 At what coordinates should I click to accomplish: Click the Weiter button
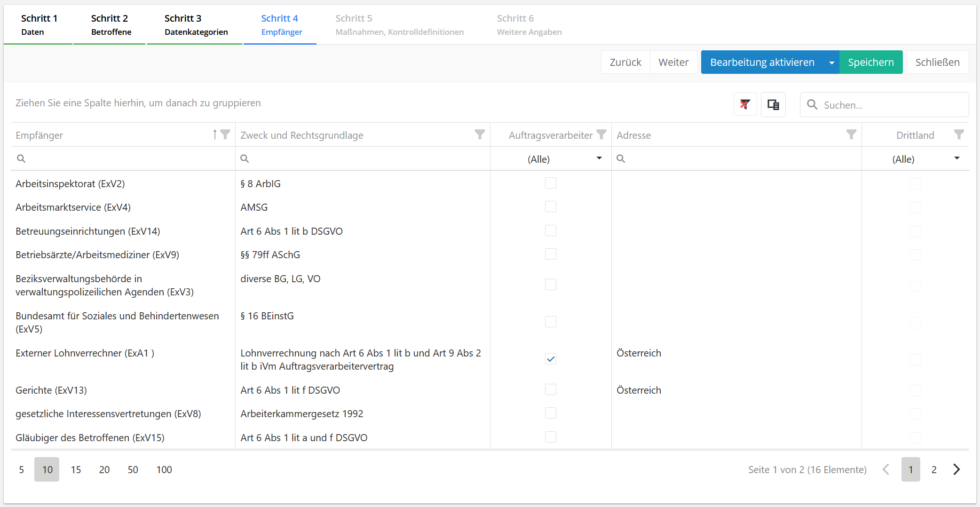[673, 63]
